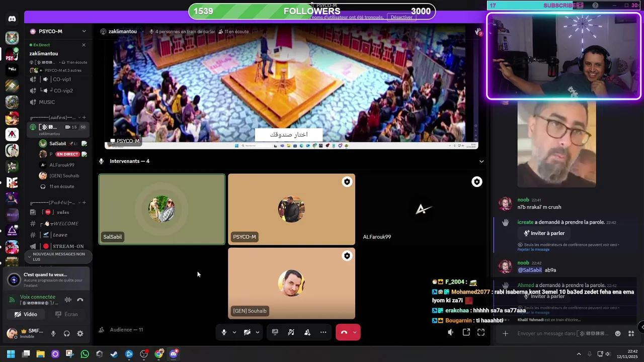Screen dimensions: 644x362
Task: Open File Explorer from taskbar
Action: coord(40,354)
